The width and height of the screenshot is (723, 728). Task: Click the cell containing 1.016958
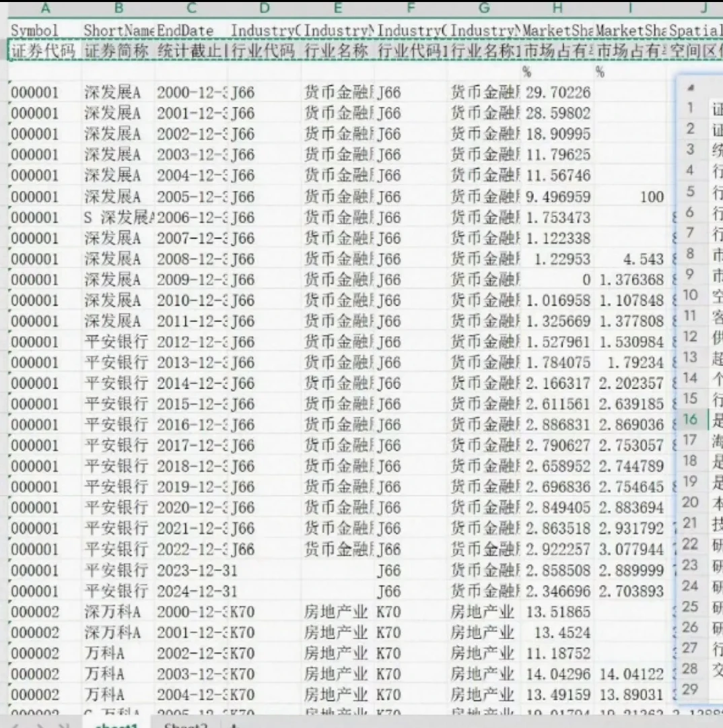558,300
